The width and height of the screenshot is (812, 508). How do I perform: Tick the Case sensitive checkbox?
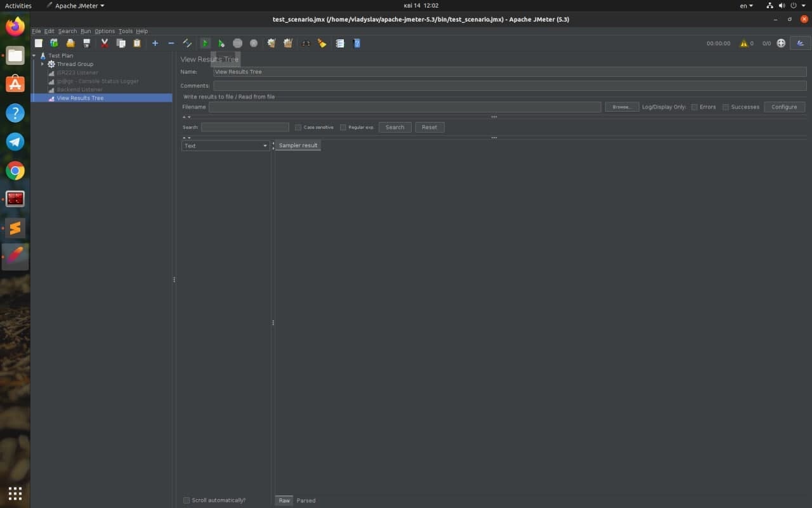(298, 127)
